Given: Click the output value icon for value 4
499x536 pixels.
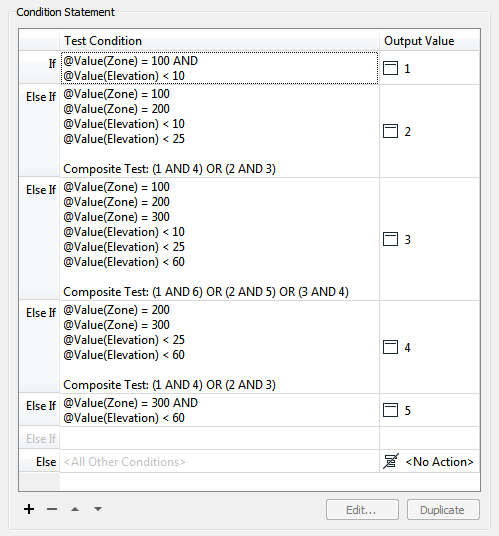Looking at the screenshot, I should point(390,347).
